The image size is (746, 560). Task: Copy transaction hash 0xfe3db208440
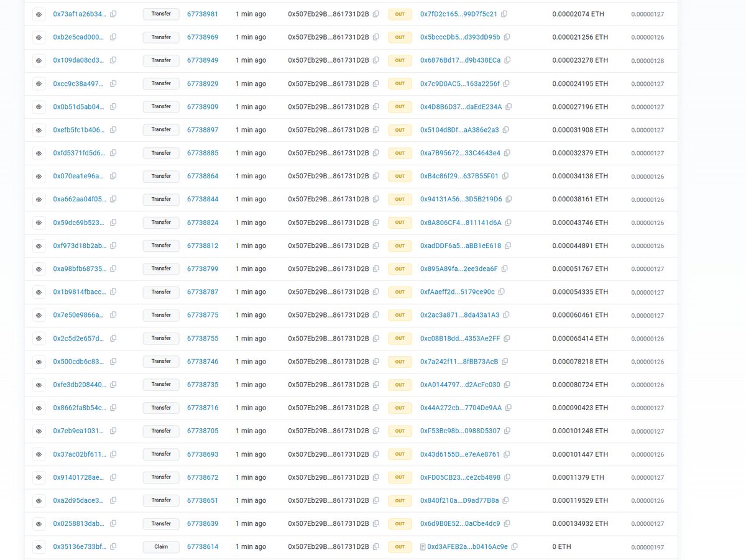click(x=113, y=385)
